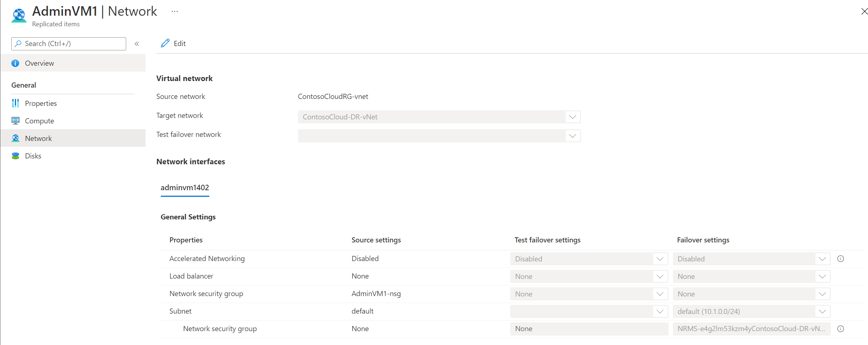Click the Disks stack icon
The image size is (868, 345).
[x=15, y=156]
